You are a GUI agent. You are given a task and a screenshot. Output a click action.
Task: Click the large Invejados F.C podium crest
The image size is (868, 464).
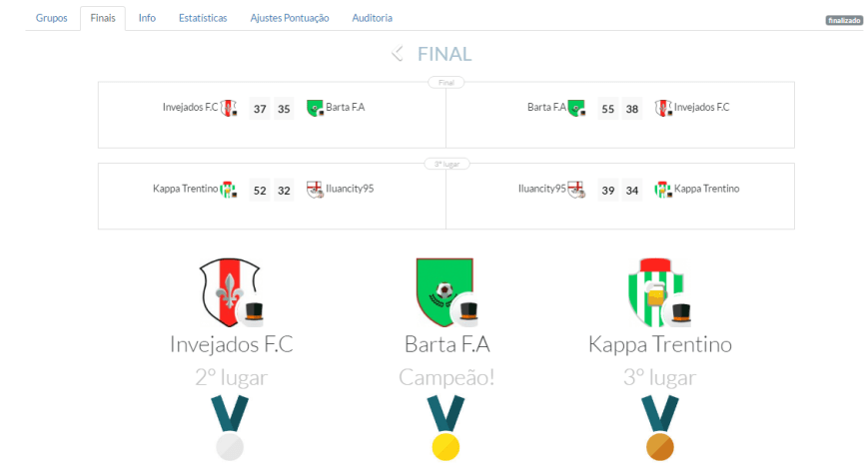tap(231, 291)
